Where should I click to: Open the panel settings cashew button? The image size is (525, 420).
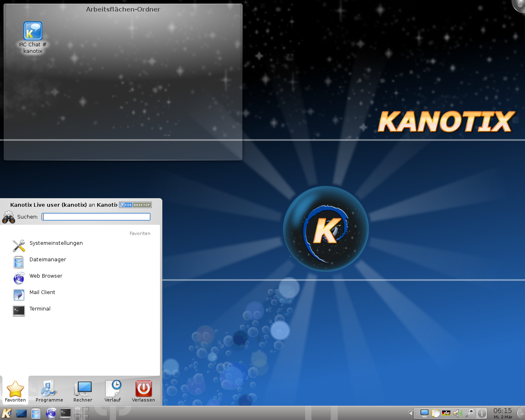point(521,413)
